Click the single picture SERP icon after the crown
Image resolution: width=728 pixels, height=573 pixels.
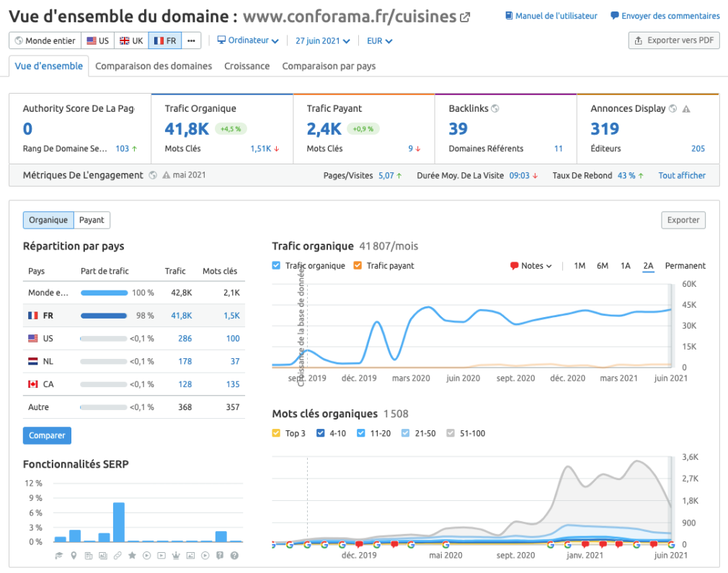coord(191,556)
